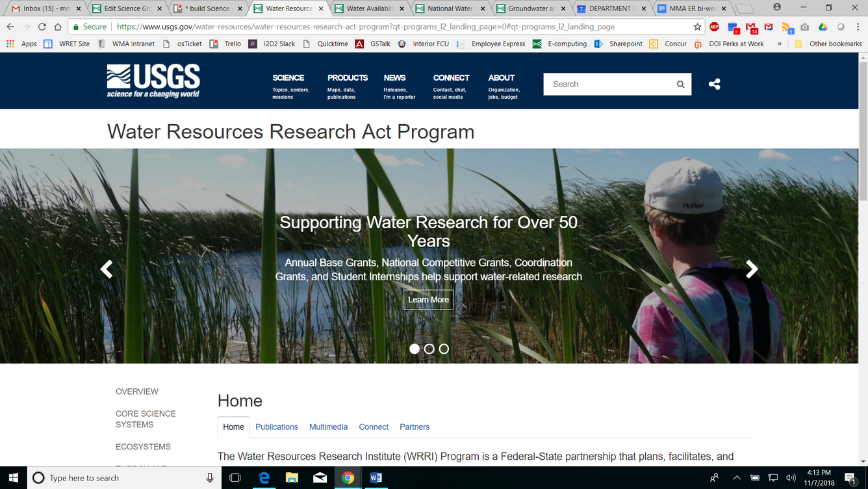This screenshot has width=868, height=489.
Task: Launch Microsoft Edge from taskbar
Action: point(264,478)
